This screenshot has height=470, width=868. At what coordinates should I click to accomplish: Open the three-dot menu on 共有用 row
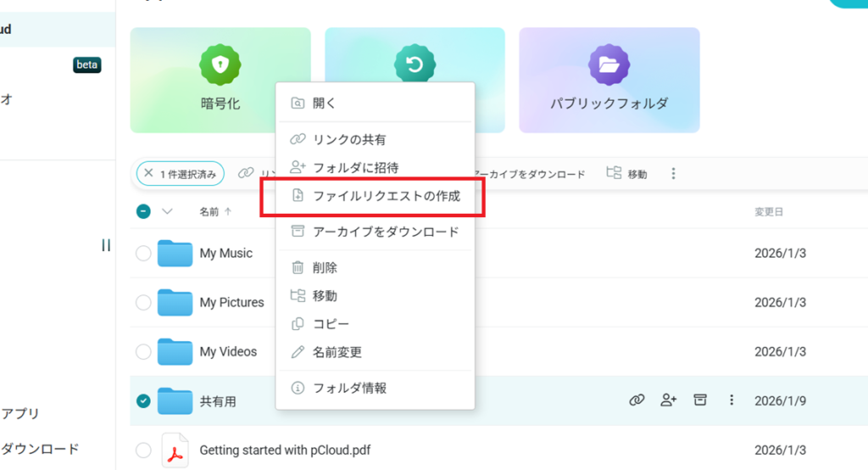[x=732, y=400]
